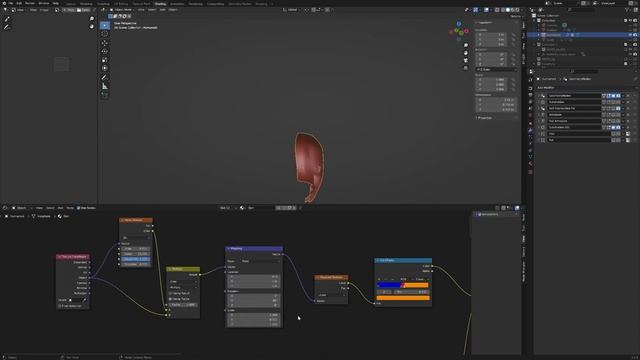Click ColorRamp remove stop minus button

pyautogui.click(x=386, y=280)
